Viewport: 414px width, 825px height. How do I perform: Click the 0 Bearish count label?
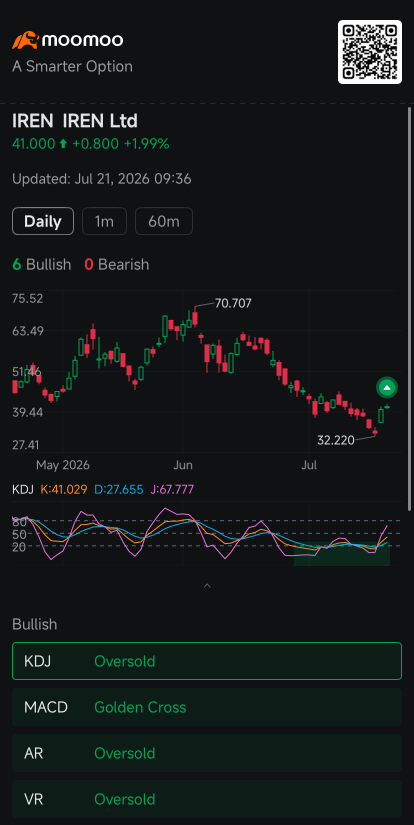pos(117,264)
